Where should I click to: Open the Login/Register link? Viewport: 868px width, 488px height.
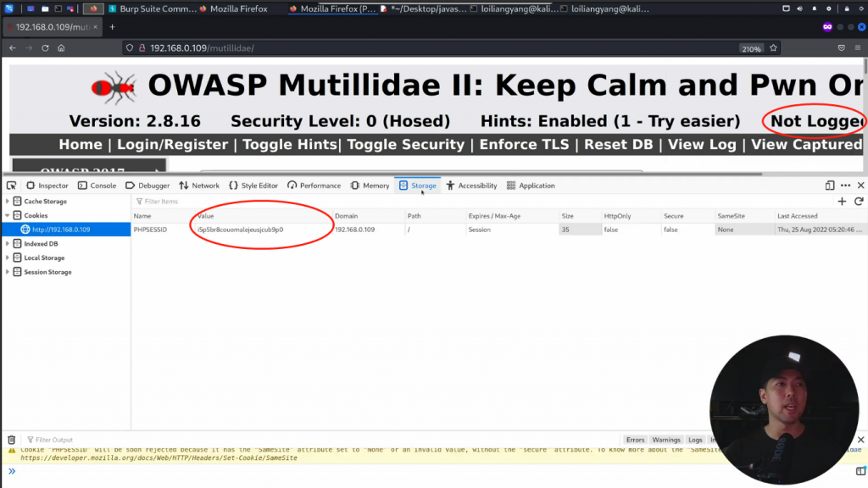click(172, 144)
